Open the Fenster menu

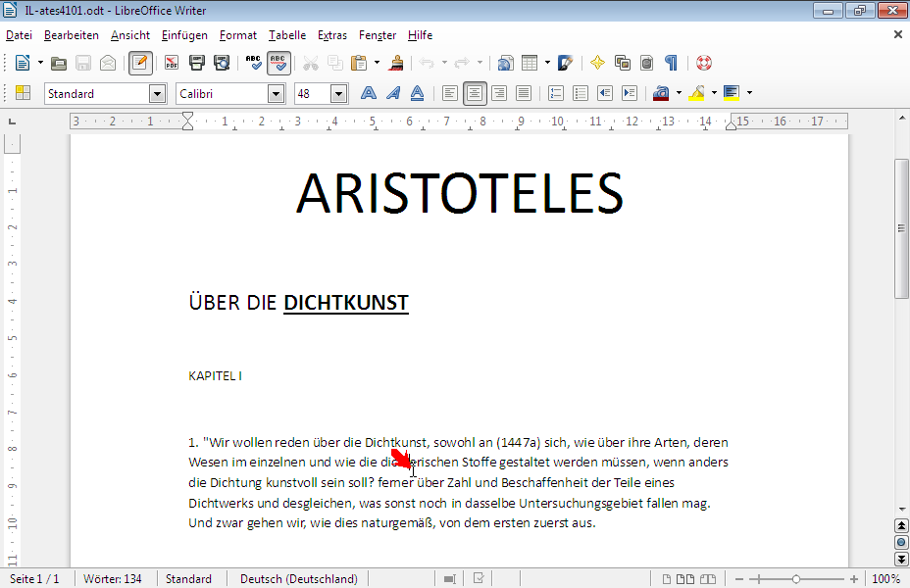click(x=378, y=35)
